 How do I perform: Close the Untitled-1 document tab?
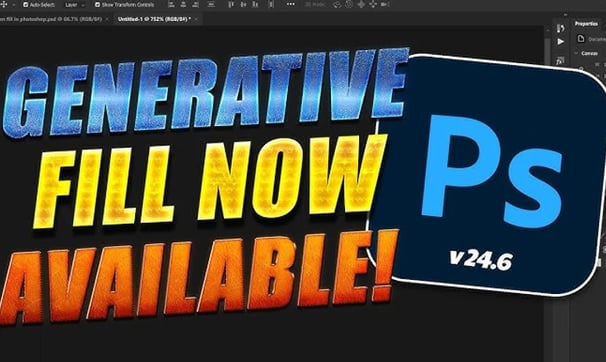[x=196, y=19]
